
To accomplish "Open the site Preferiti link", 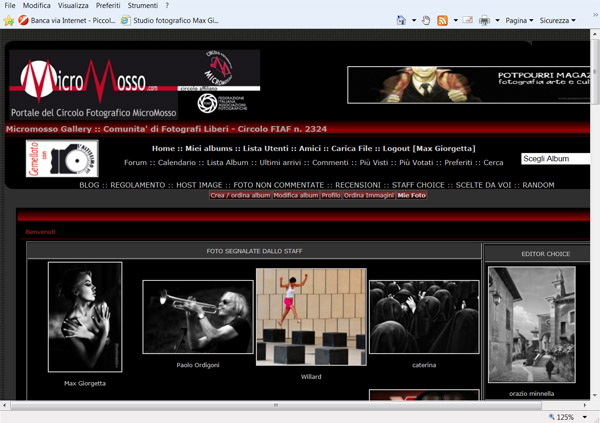I will coord(458,163).
